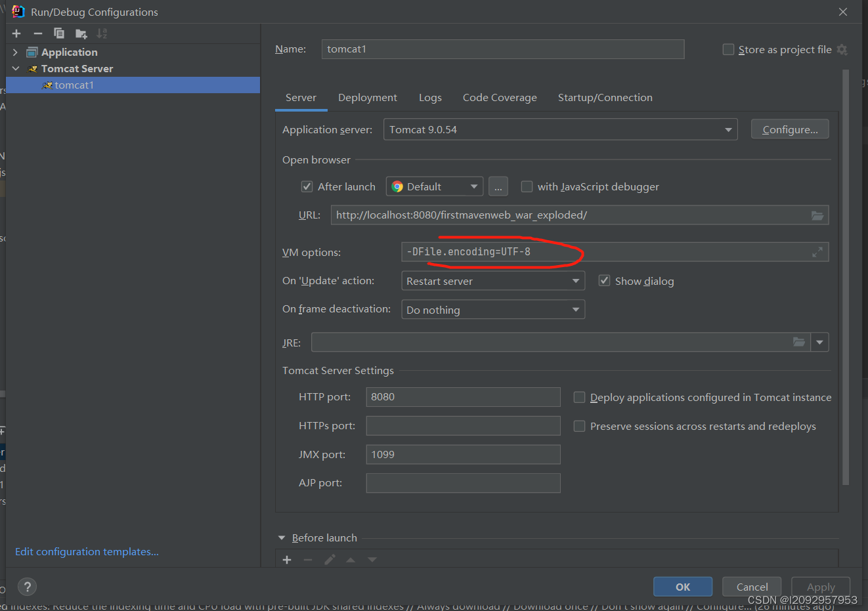The width and height of the screenshot is (868, 611).
Task: Open the Application server Tomcat 9.0.54 dropdown
Action: click(x=560, y=129)
